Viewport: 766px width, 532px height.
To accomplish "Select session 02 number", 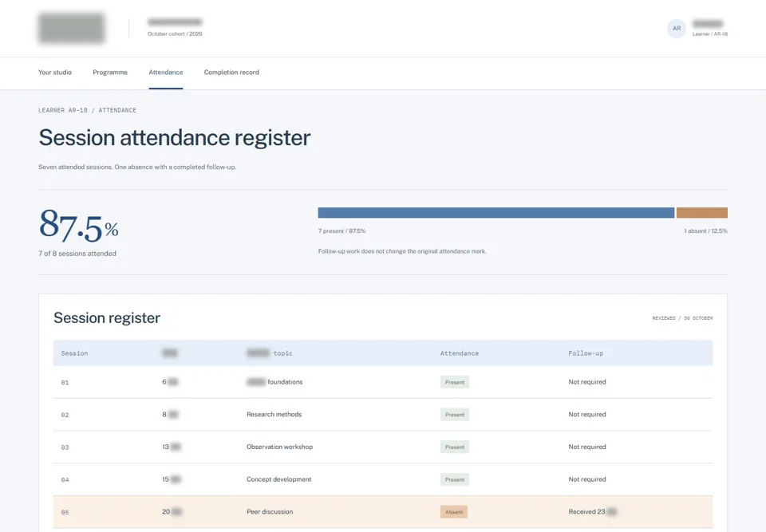I will pos(65,415).
